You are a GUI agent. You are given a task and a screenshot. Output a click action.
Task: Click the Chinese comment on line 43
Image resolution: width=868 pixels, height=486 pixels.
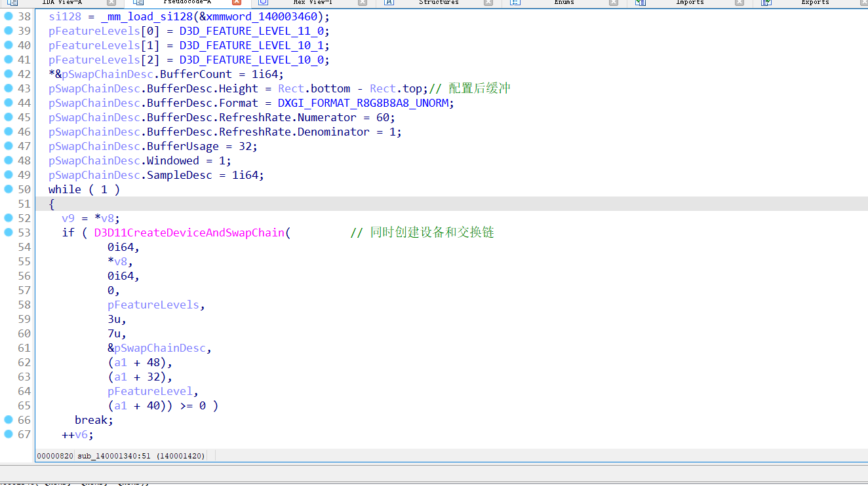469,88
